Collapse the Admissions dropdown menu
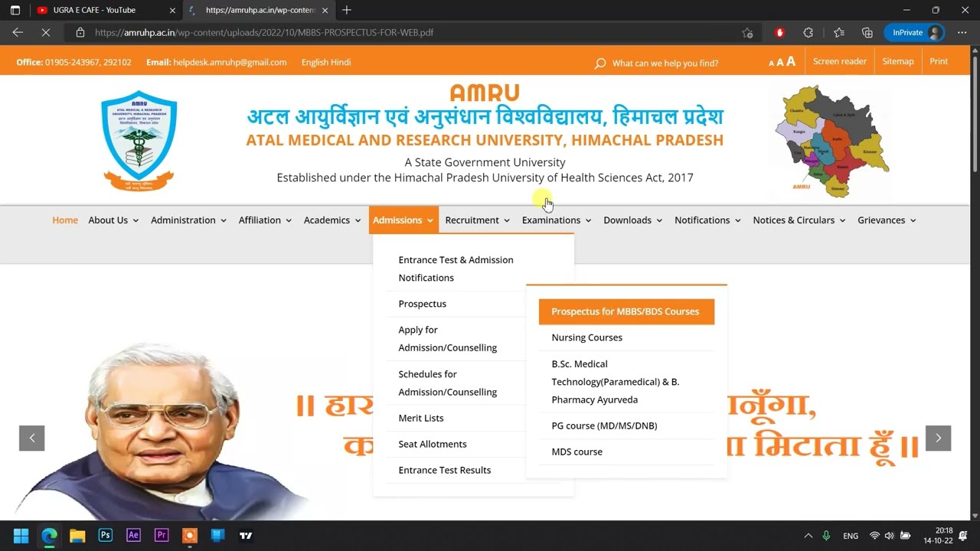The height and width of the screenshot is (551, 980). 403,220
